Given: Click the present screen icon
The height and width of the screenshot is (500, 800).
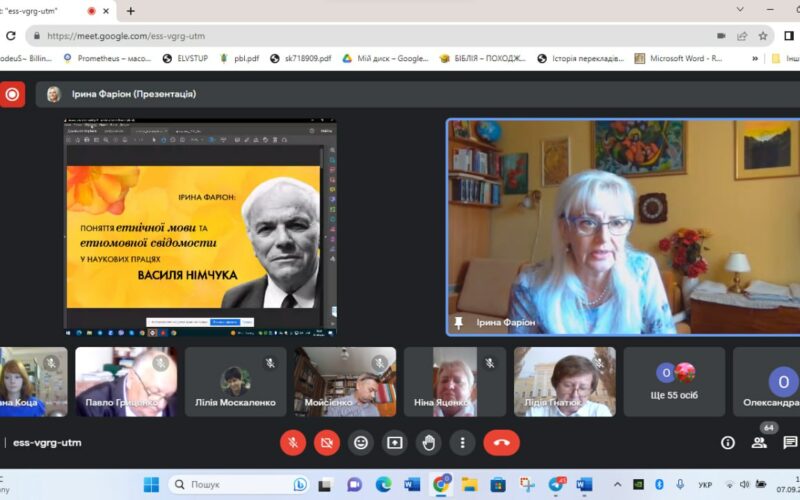Looking at the screenshot, I should pyautogui.click(x=394, y=442).
